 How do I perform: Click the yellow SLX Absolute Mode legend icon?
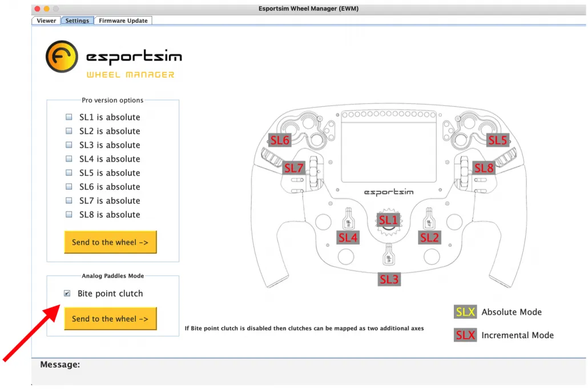click(x=465, y=312)
